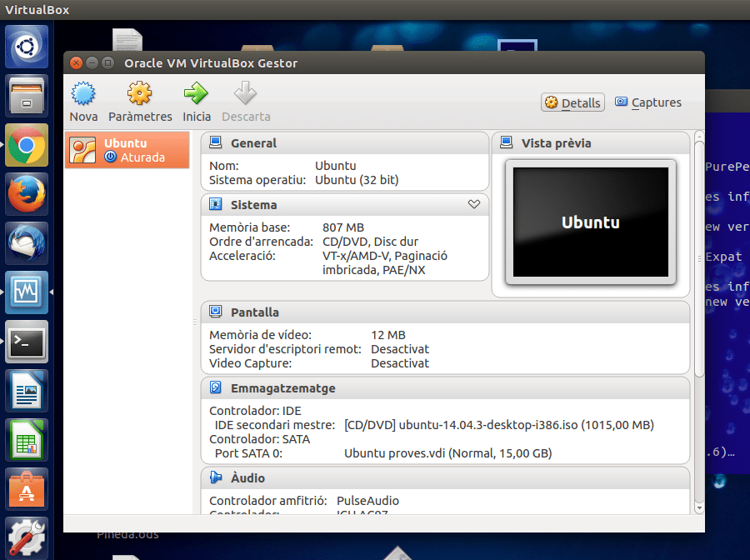Click Ubuntu (32 bit) operating system value
The image size is (750, 560).
tap(357, 180)
